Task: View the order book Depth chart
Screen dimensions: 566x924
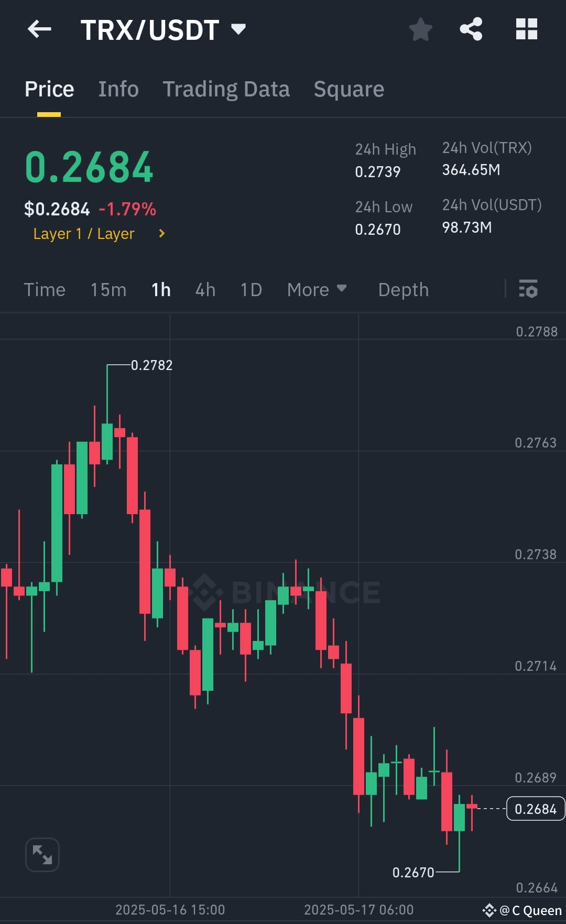Action: tap(403, 289)
